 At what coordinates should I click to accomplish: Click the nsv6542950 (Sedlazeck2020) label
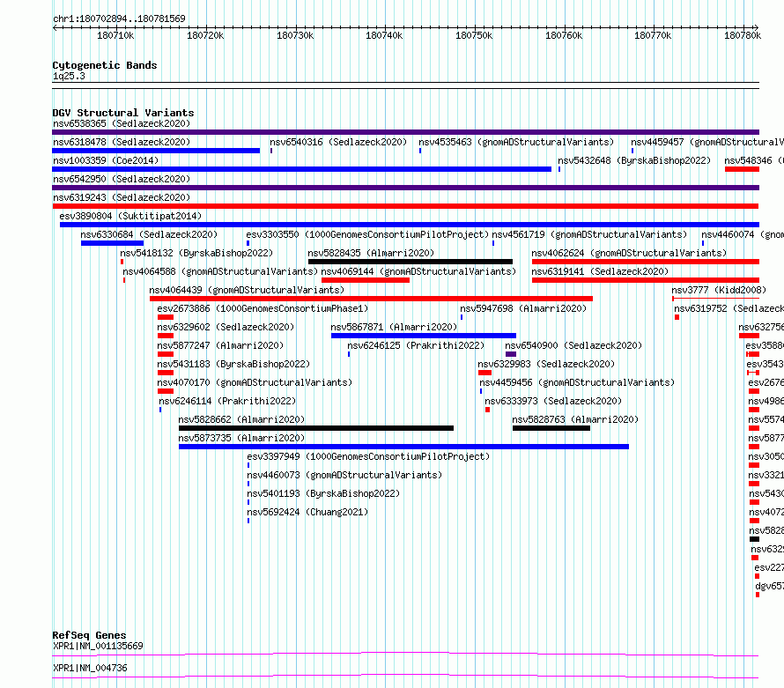[x=122, y=179]
